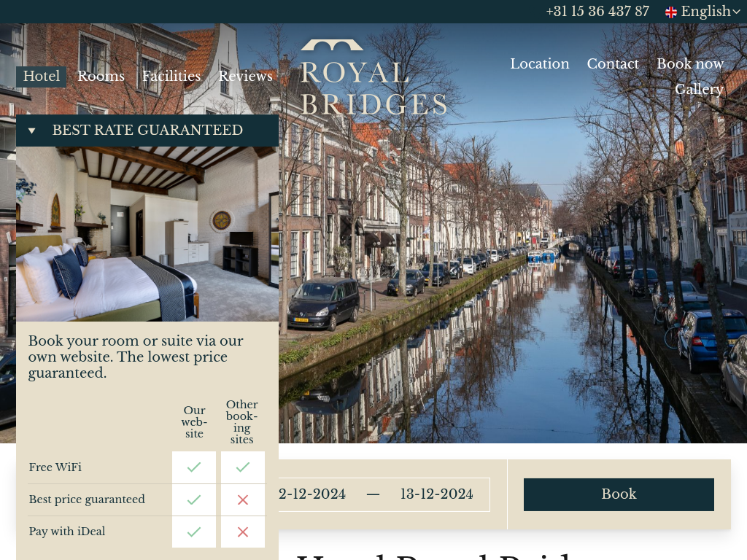
Task: Click the red cross for Pay with iDeal
Action: coord(243,532)
